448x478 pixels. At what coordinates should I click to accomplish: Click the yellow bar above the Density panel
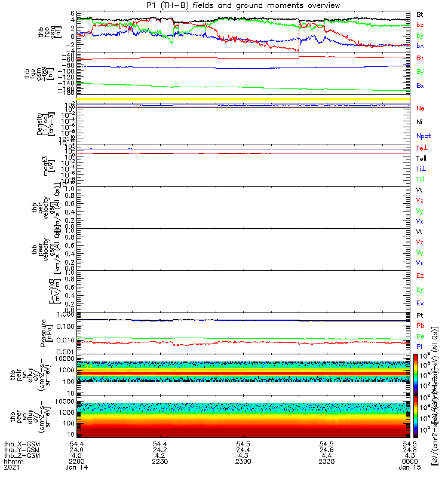[x=243, y=99]
